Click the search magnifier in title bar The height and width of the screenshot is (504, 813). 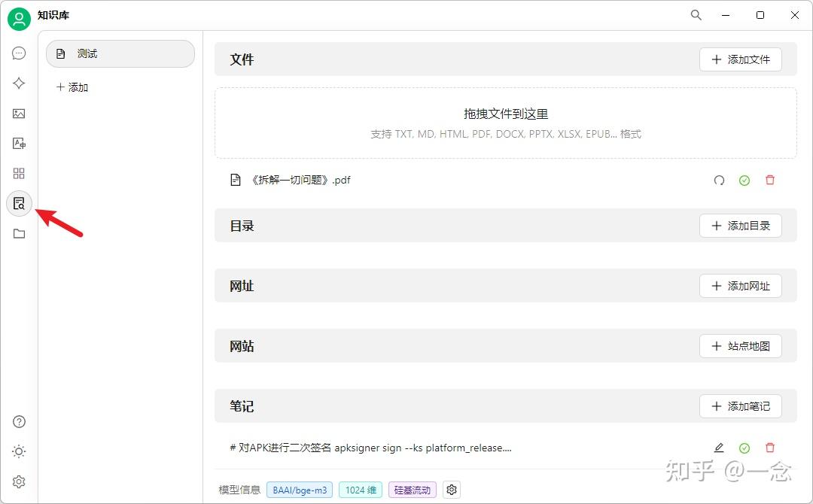click(x=696, y=15)
